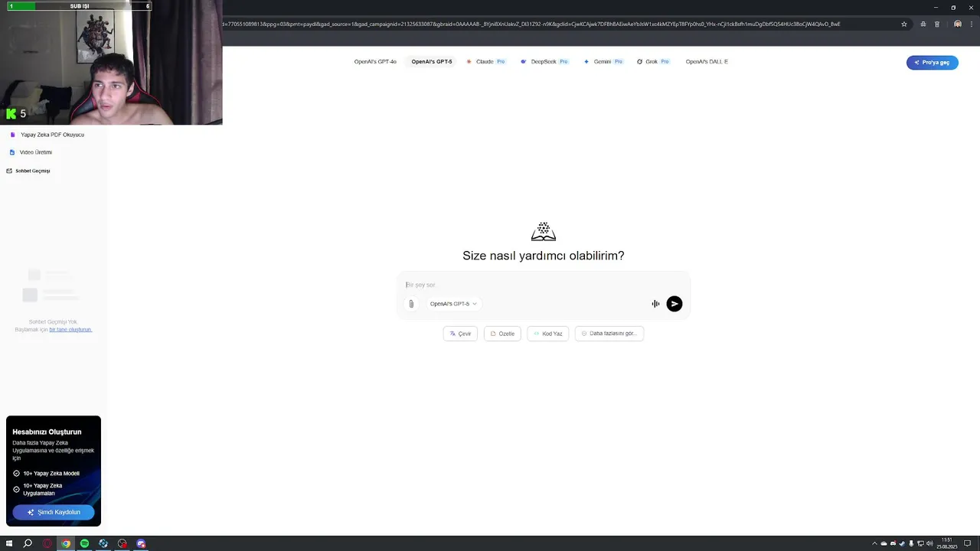Screen dimensions: 980x551
Task: Show hidden system tray icons
Action: (x=874, y=543)
